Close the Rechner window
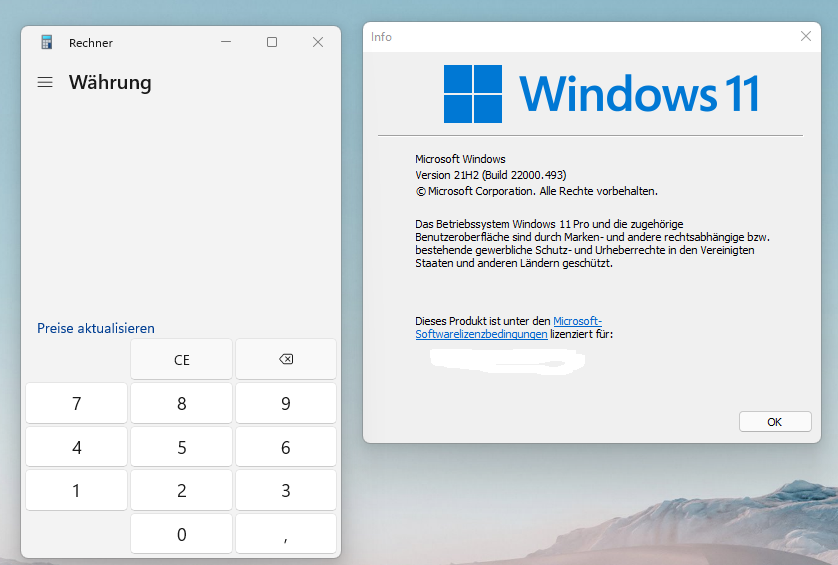Viewport: 838px width, 565px height. pos(318,42)
